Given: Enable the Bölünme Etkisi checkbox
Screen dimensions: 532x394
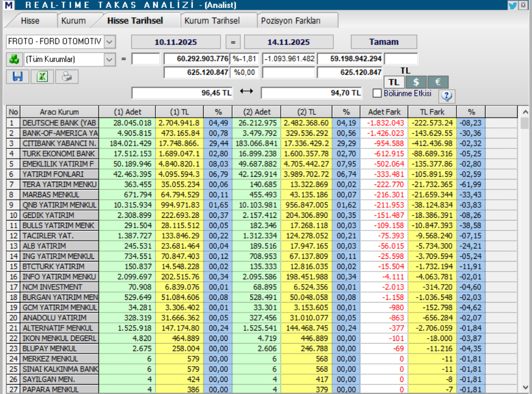Looking at the screenshot, I should [x=377, y=94].
